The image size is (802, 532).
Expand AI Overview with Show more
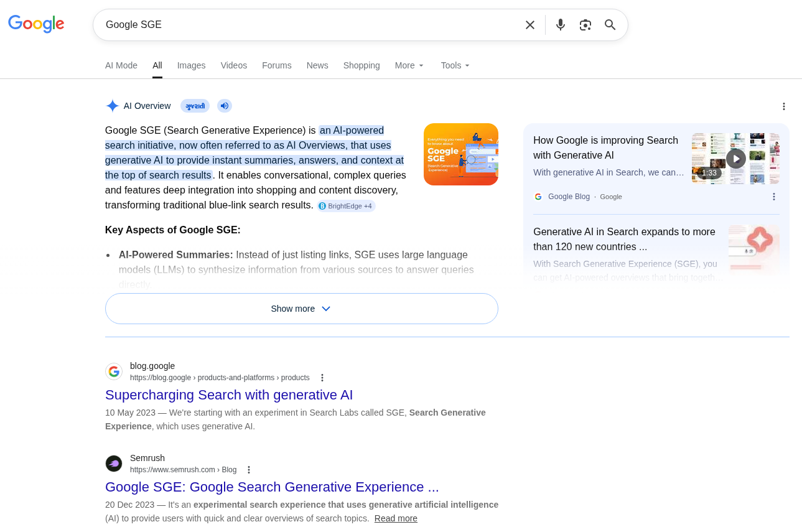302,309
